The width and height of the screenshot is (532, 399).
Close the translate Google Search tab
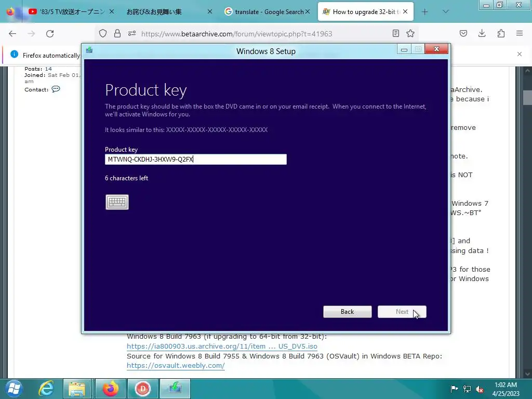point(308,12)
